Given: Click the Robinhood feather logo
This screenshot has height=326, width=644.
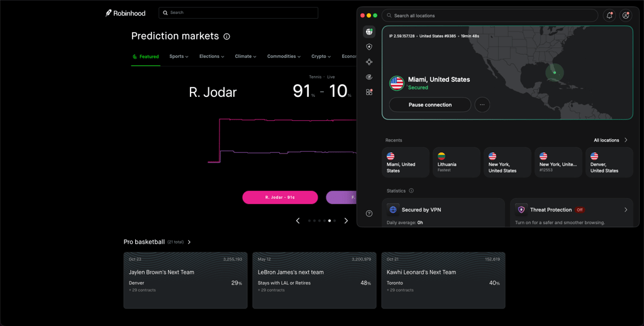Looking at the screenshot, I should coord(108,13).
